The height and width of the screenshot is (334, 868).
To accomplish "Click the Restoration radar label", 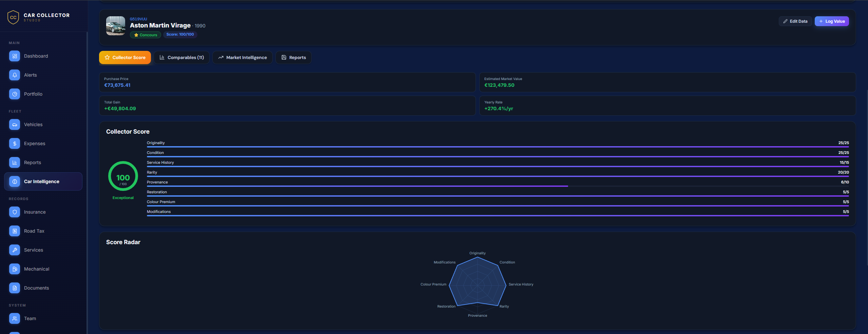I will pyautogui.click(x=446, y=307).
